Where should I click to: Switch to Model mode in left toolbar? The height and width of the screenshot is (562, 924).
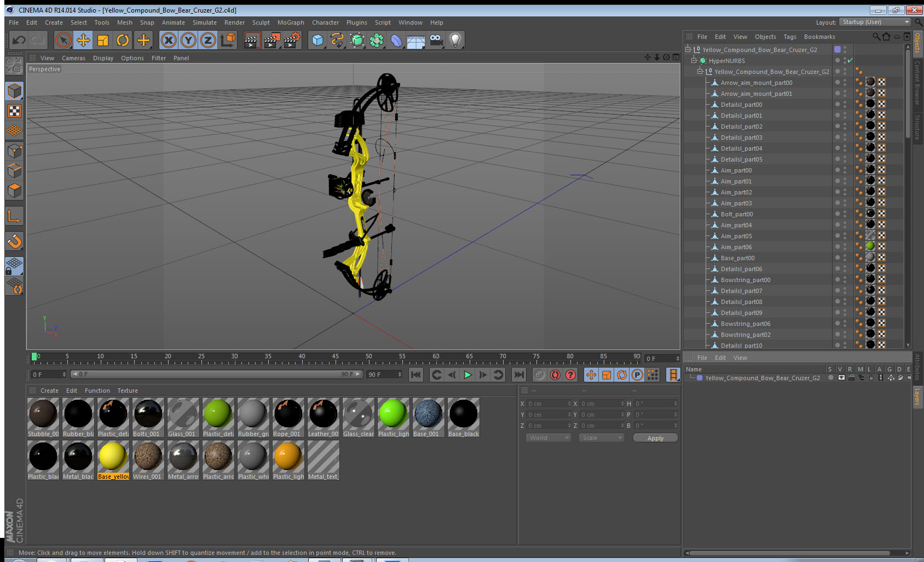[14, 91]
